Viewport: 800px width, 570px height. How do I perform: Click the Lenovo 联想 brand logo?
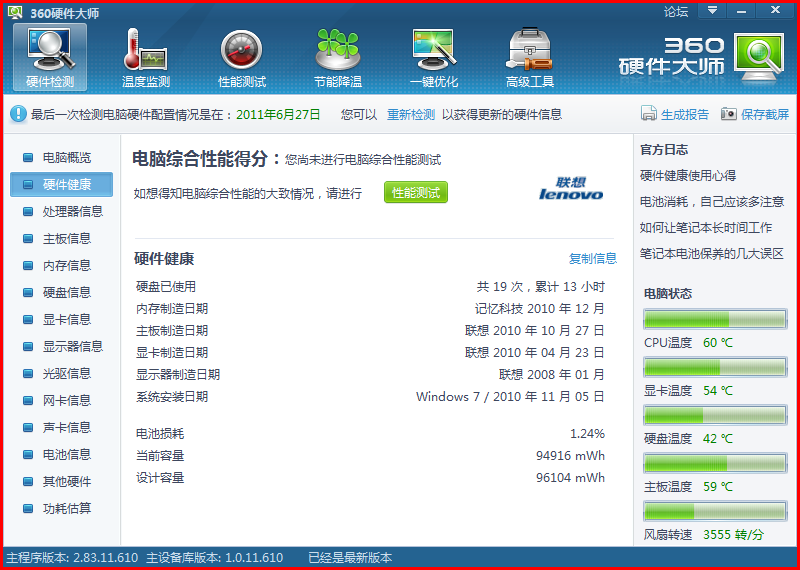click(571, 188)
